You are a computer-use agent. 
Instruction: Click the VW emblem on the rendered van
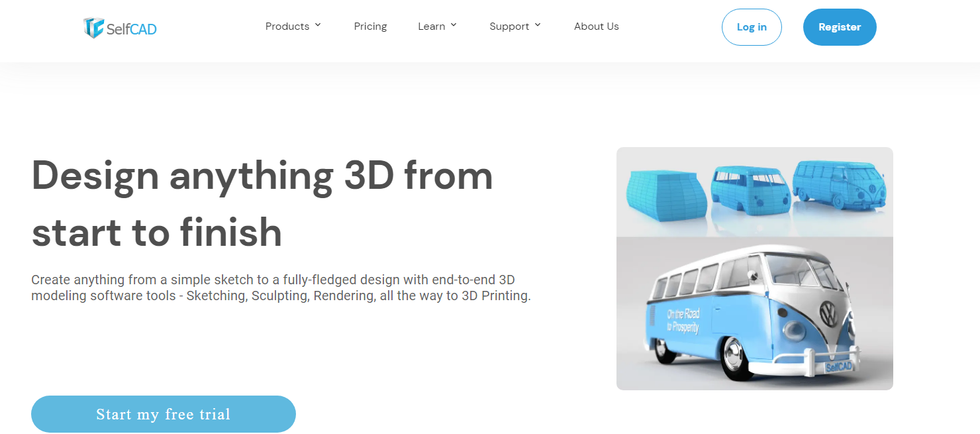point(828,312)
